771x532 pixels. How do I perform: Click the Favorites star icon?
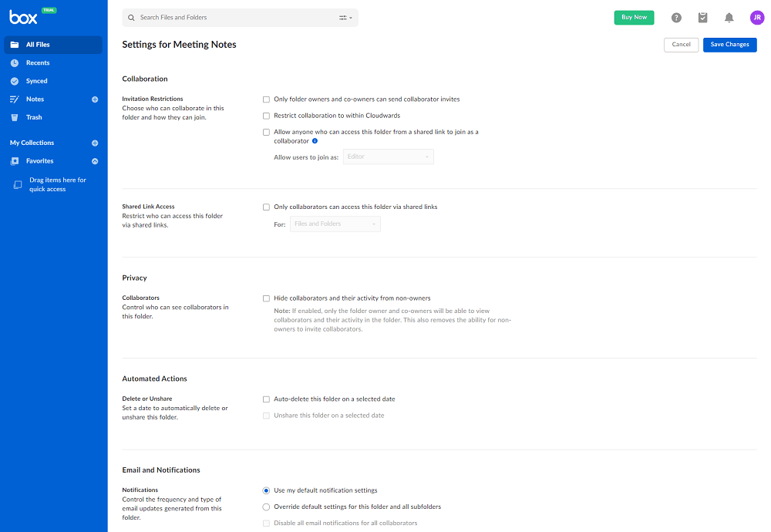pos(15,161)
